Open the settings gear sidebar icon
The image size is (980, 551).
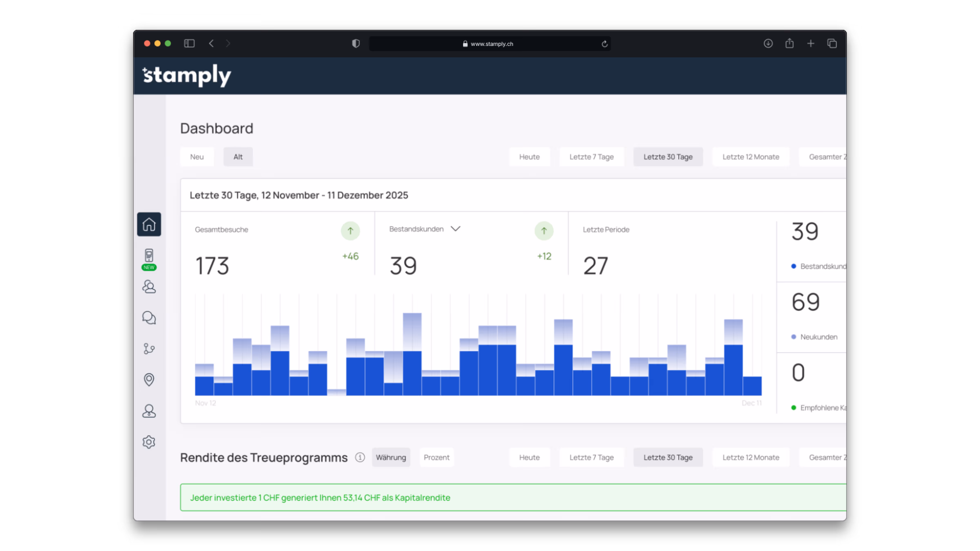(x=149, y=442)
